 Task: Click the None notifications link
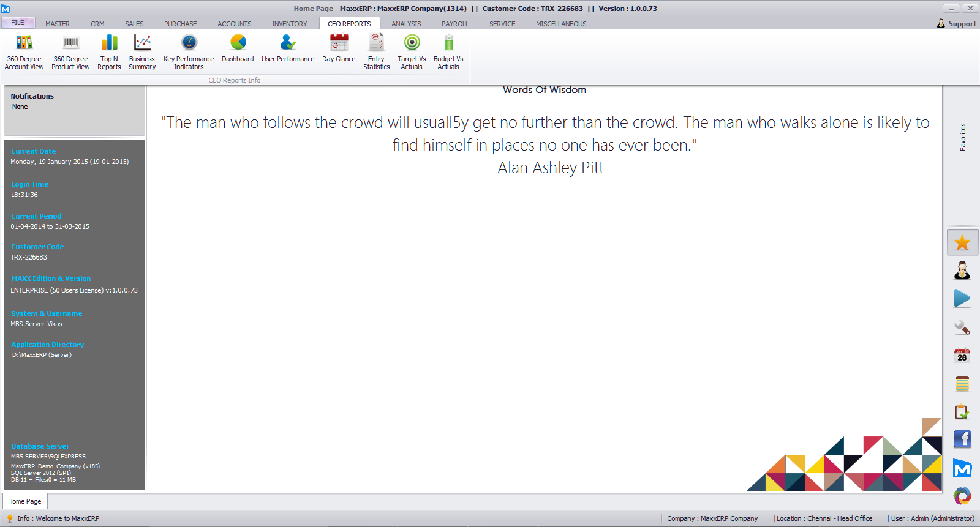pyautogui.click(x=20, y=107)
